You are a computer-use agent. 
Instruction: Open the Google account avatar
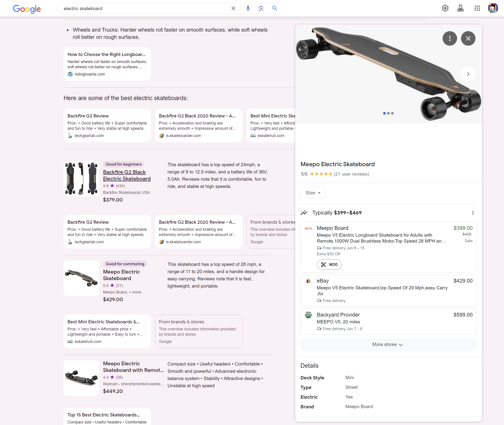coord(493,8)
